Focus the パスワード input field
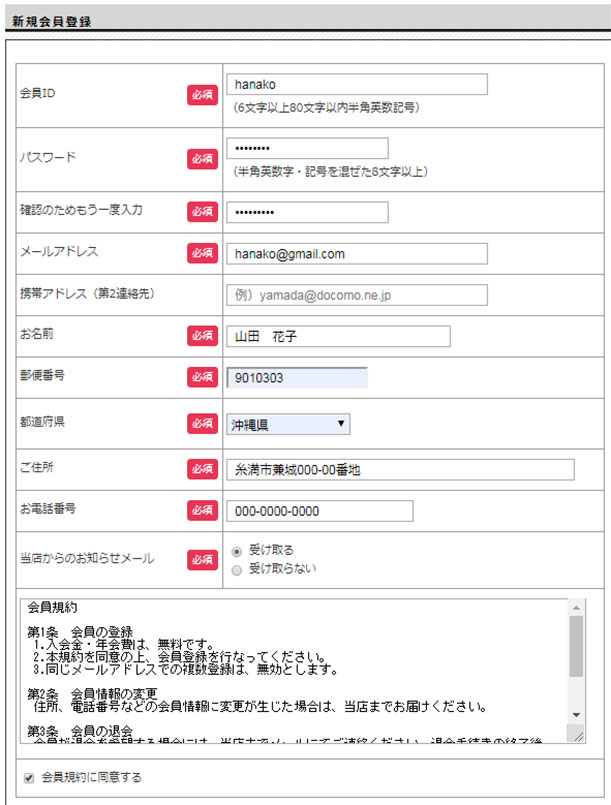 (x=307, y=148)
